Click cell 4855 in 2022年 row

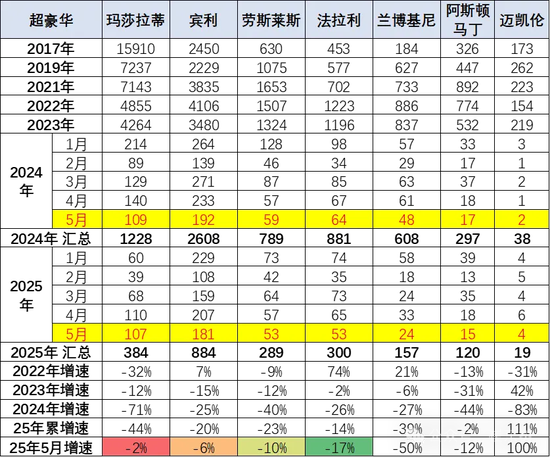[x=136, y=106]
